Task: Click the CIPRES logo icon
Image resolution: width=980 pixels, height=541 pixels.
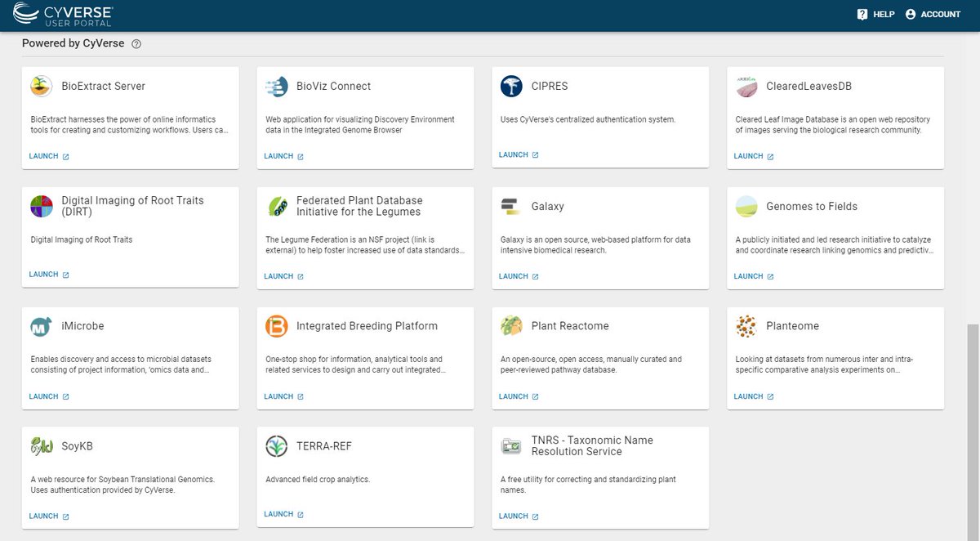Action: coord(512,86)
